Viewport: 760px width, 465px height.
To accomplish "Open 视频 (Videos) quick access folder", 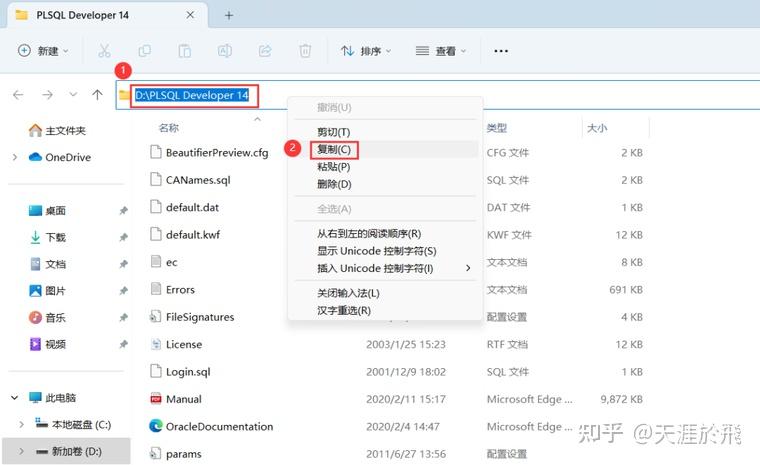I will 48,344.
